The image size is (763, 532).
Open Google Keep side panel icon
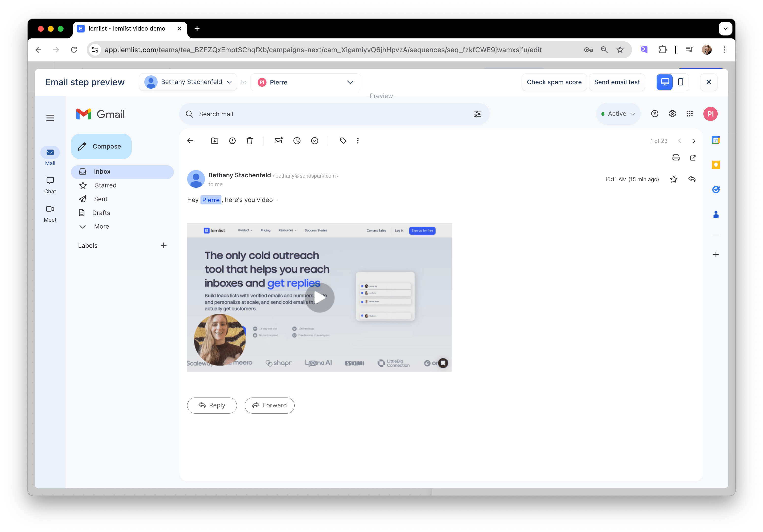tap(716, 165)
